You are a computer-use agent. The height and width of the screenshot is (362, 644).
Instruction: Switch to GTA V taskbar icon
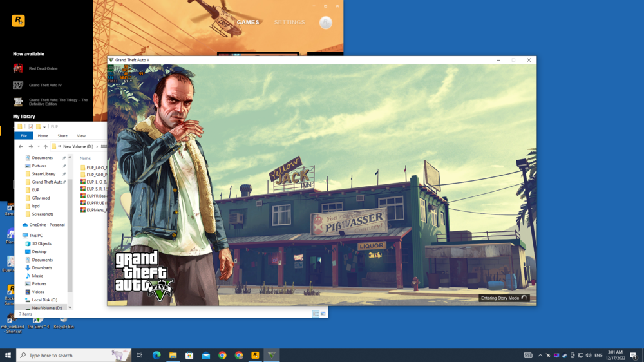click(x=272, y=356)
